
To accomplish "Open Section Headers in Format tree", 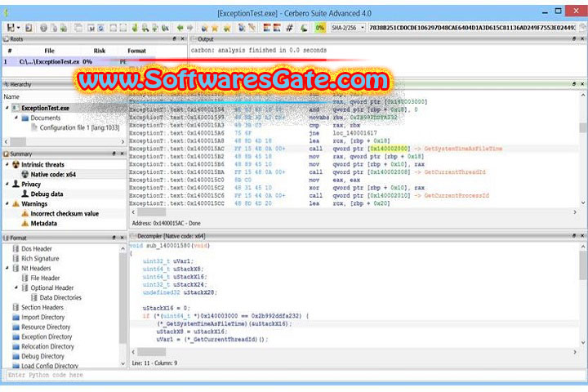I will pyautogui.click(x=42, y=307).
